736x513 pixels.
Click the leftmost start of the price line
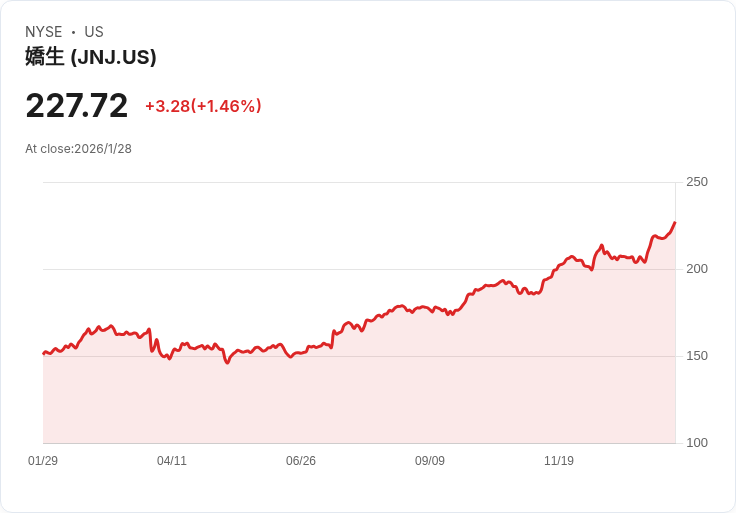44,353
